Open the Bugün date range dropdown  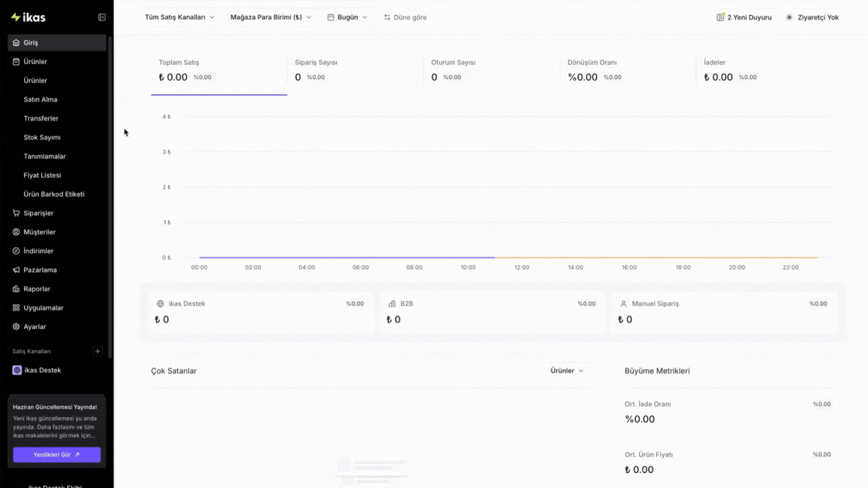(x=347, y=17)
